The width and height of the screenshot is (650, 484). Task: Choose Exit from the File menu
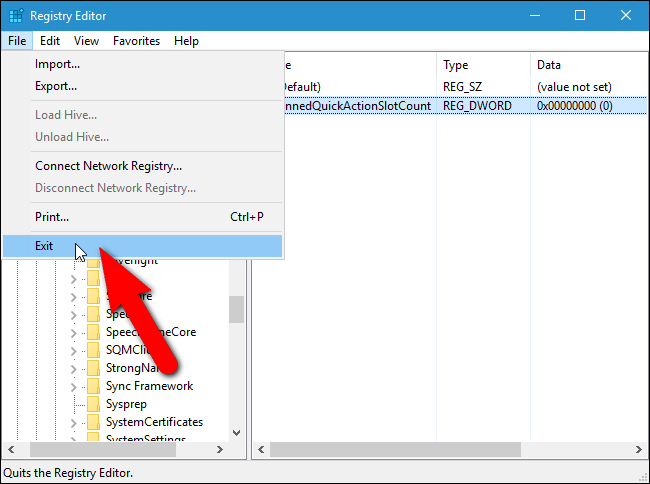click(142, 246)
